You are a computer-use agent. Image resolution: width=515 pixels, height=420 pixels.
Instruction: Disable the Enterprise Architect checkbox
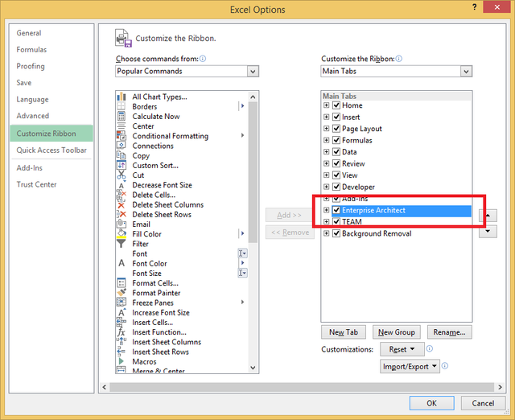[x=336, y=210]
